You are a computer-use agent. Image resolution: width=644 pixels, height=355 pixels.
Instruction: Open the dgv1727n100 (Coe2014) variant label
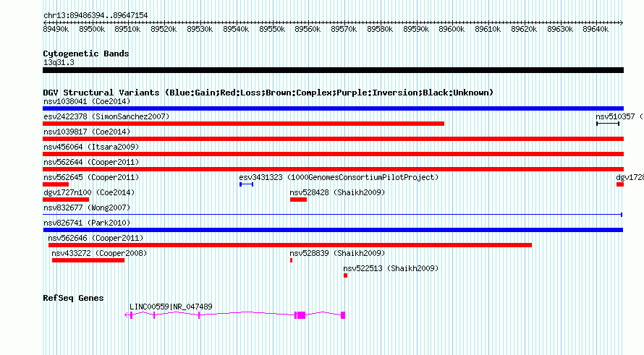click(x=89, y=192)
